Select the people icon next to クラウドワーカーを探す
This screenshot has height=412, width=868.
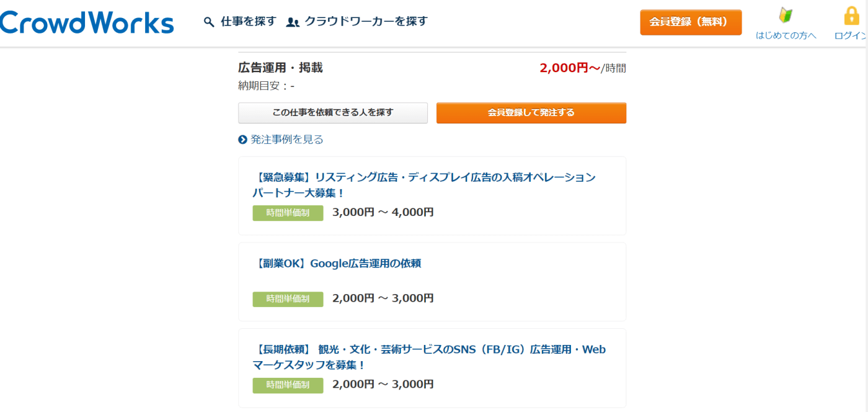pos(291,20)
